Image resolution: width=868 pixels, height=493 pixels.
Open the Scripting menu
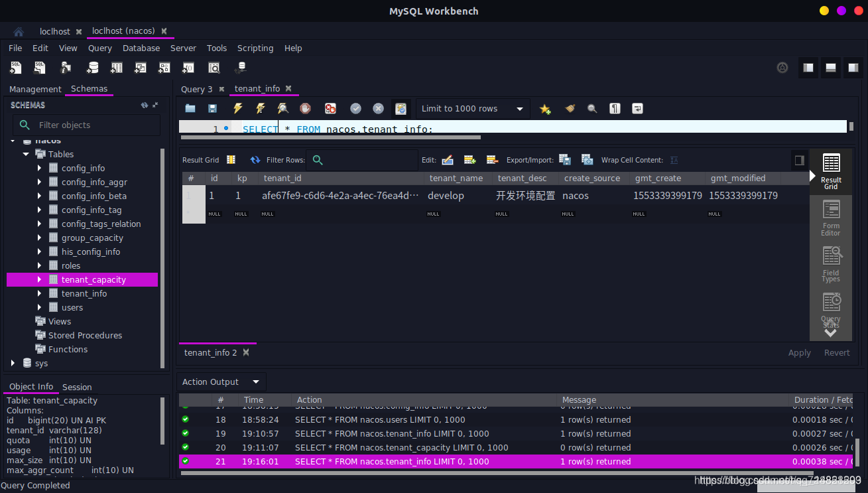click(x=255, y=48)
